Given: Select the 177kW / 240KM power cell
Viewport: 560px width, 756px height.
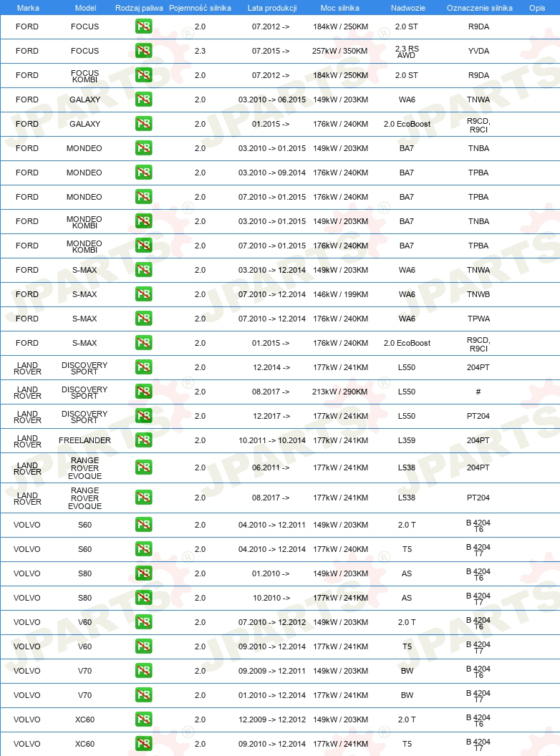Looking at the screenshot, I should click(x=340, y=548).
